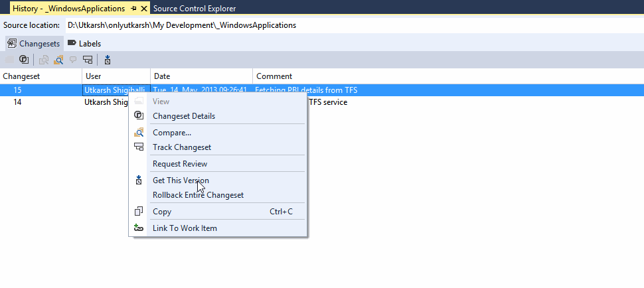644x288 pixels.
Task: Sort by the Date column header
Action: (x=201, y=76)
